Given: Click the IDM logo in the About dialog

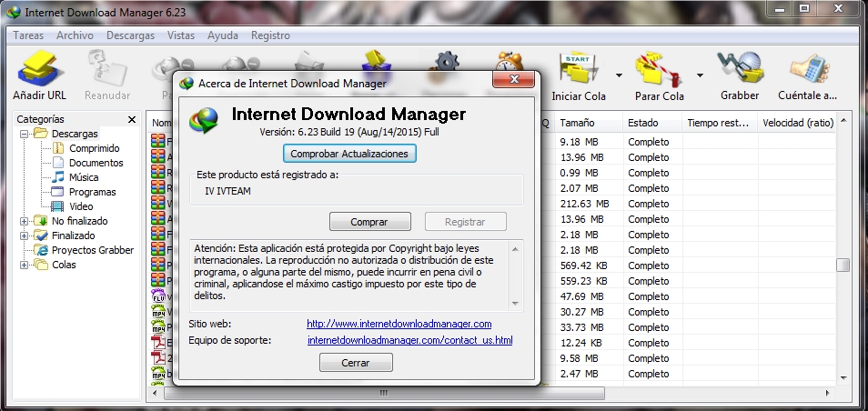Looking at the screenshot, I should [204, 120].
